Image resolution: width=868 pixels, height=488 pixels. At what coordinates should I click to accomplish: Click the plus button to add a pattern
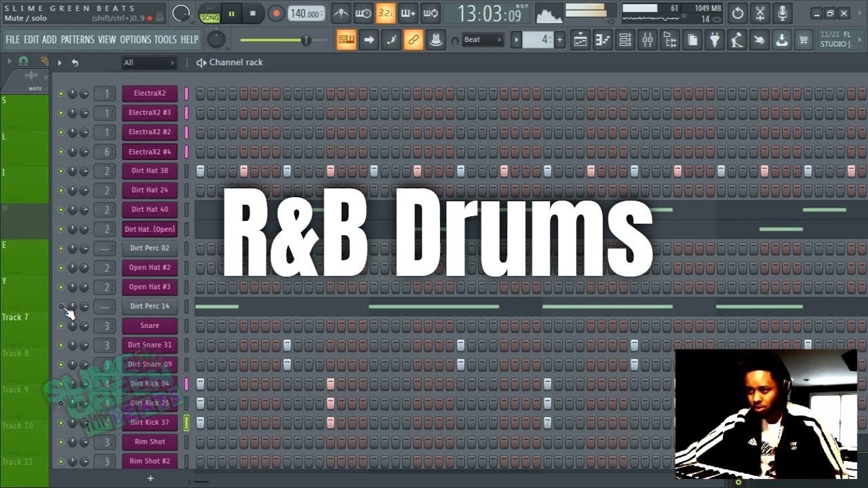[559, 40]
